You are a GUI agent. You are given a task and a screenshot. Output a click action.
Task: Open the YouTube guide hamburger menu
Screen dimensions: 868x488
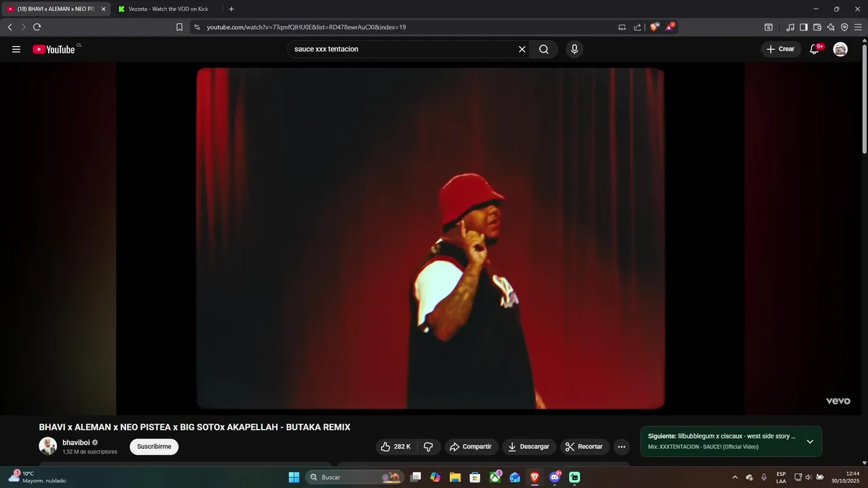click(16, 49)
